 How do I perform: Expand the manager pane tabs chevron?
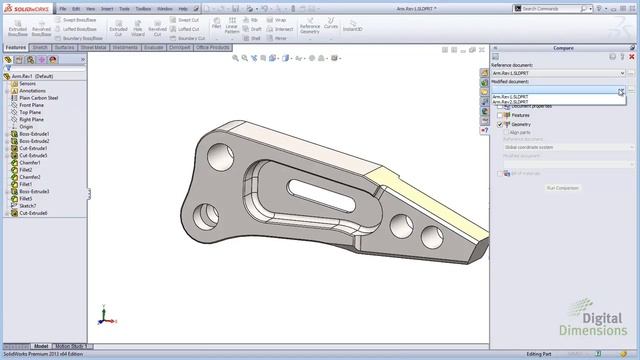click(83, 60)
